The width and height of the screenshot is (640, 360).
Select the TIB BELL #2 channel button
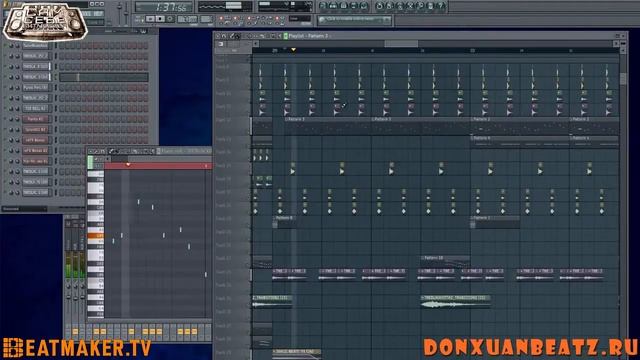36,109
